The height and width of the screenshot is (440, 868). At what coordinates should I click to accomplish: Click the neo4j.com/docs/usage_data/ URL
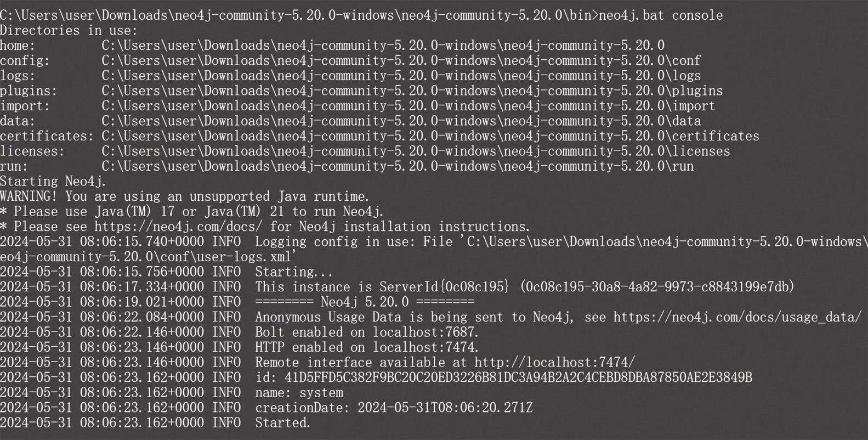pos(737,317)
